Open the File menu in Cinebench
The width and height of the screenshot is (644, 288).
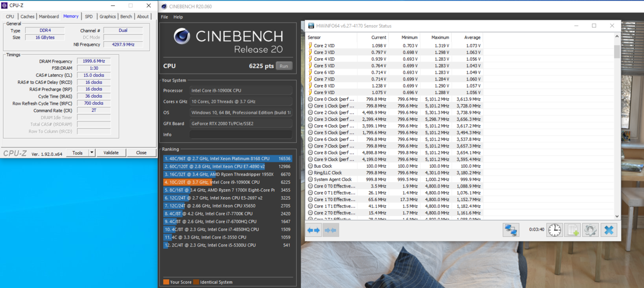(x=165, y=17)
